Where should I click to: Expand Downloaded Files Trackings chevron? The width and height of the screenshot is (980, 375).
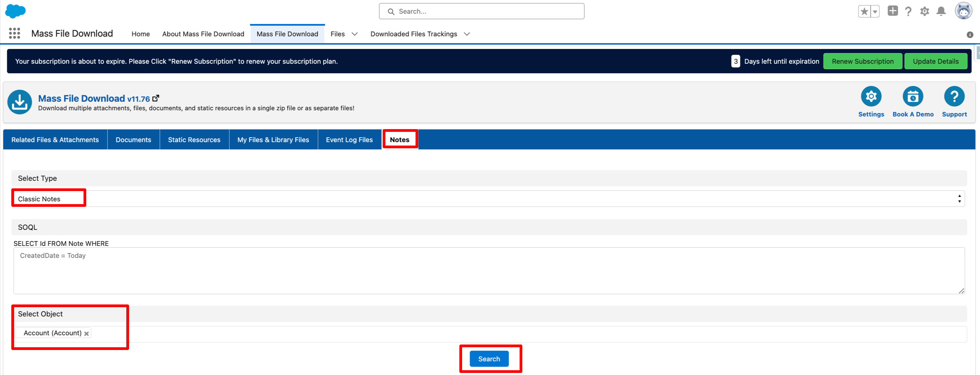tap(467, 34)
